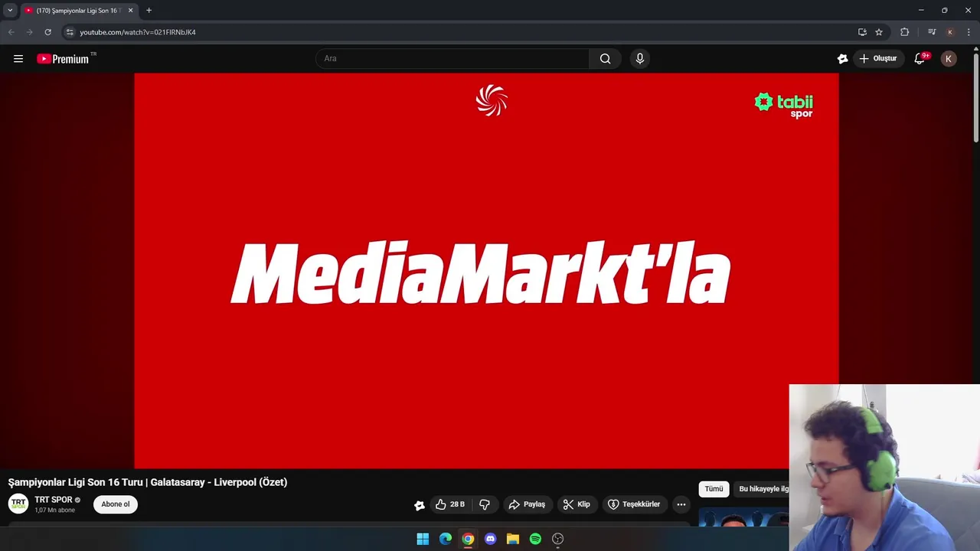Image resolution: width=980 pixels, height=551 pixels.
Task: Share the video via Paylaş
Action: pos(527,504)
